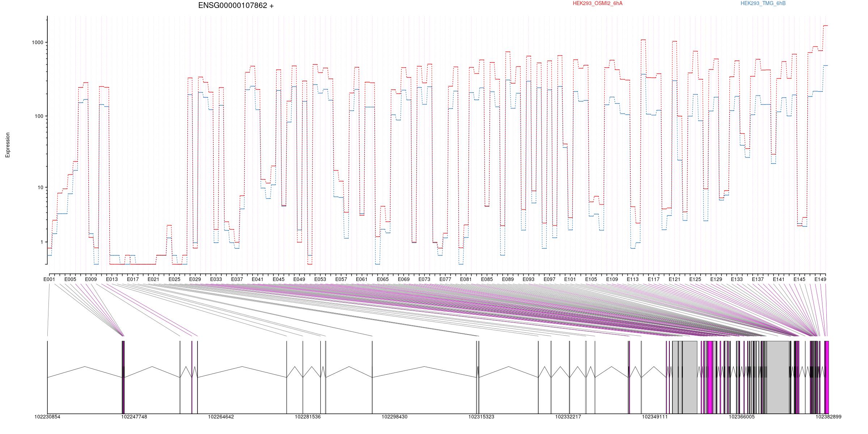Image resolution: width=868 pixels, height=434 pixels.
Task: Click exon label E017
Action: coord(133,280)
